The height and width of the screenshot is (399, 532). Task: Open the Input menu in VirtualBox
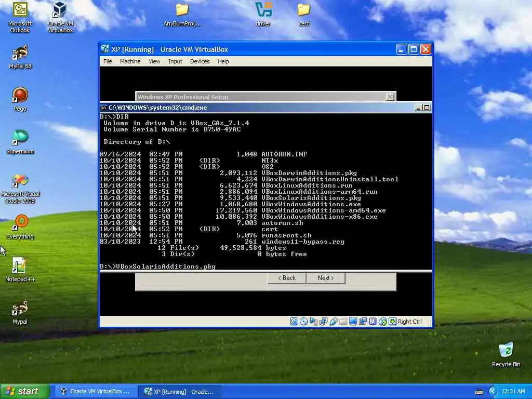click(x=175, y=61)
